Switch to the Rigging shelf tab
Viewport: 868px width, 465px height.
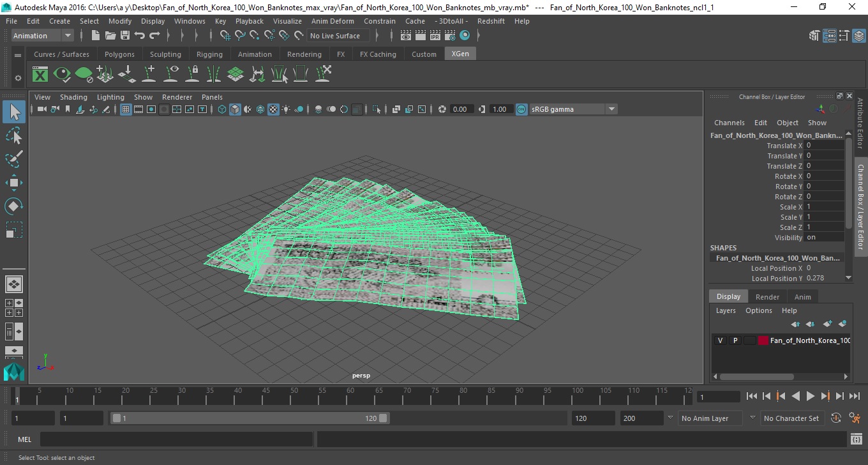click(x=209, y=54)
